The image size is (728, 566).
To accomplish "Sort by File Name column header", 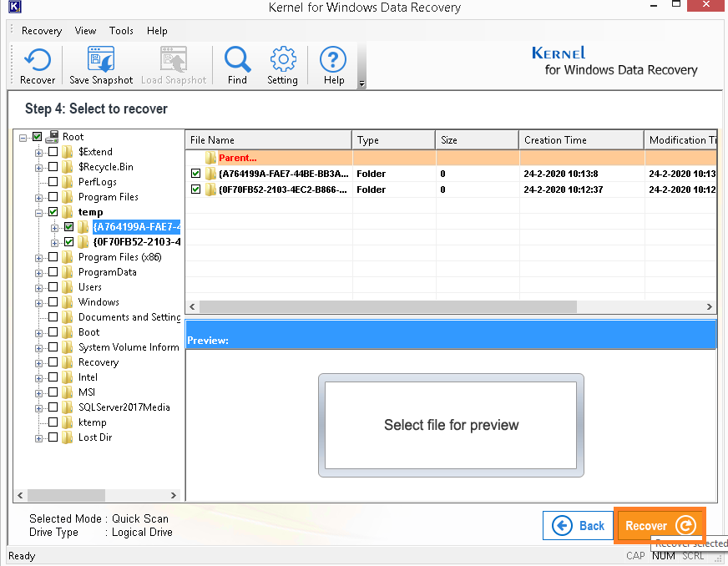I will [x=268, y=139].
